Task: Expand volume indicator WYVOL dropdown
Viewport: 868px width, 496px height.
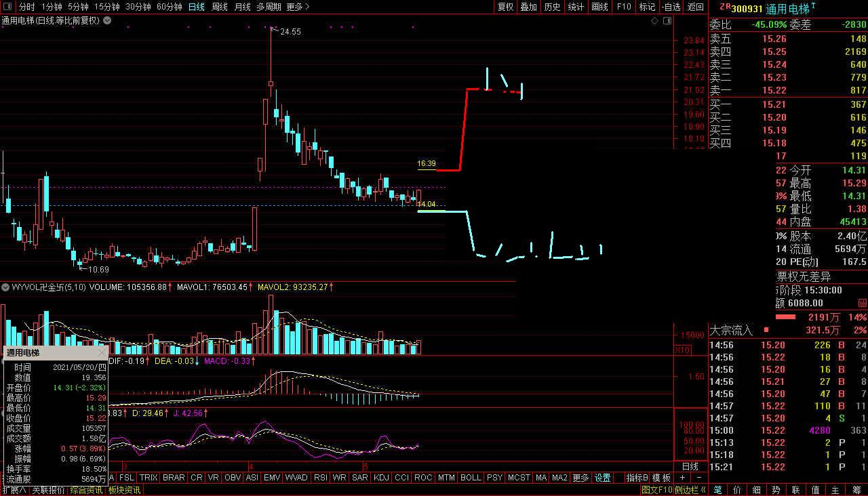Action: point(5,287)
